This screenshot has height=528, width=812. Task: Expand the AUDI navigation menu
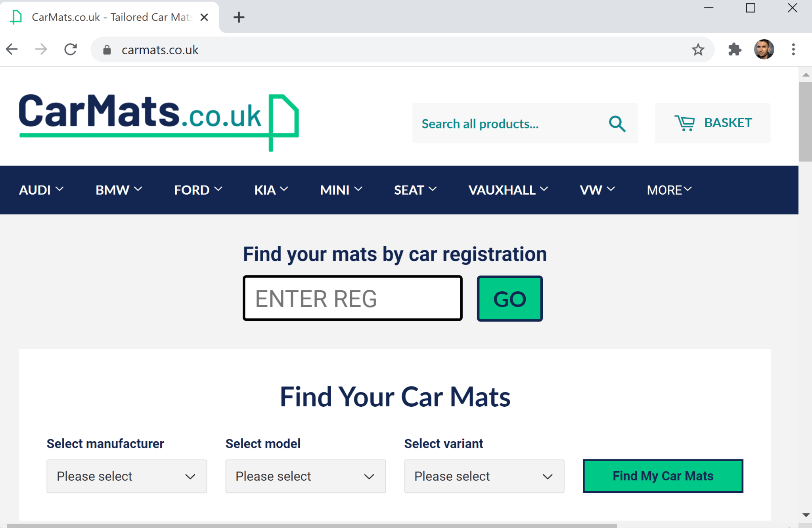pos(41,190)
